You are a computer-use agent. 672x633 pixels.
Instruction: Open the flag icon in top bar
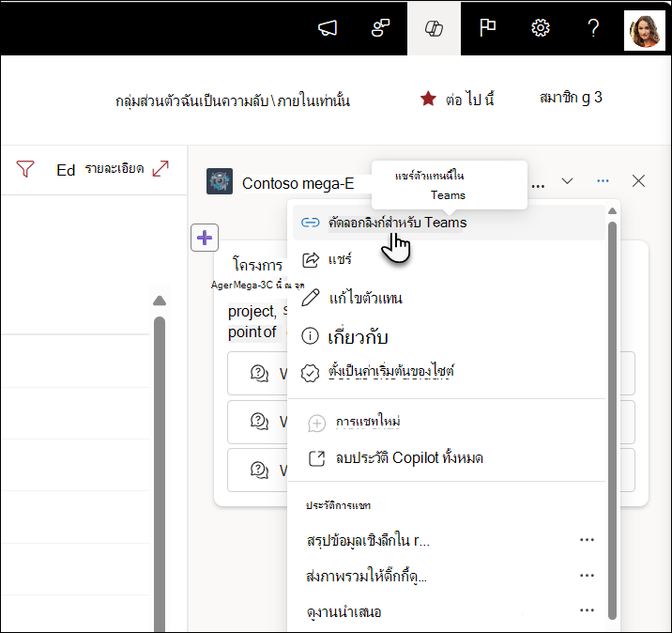[x=487, y=28]
